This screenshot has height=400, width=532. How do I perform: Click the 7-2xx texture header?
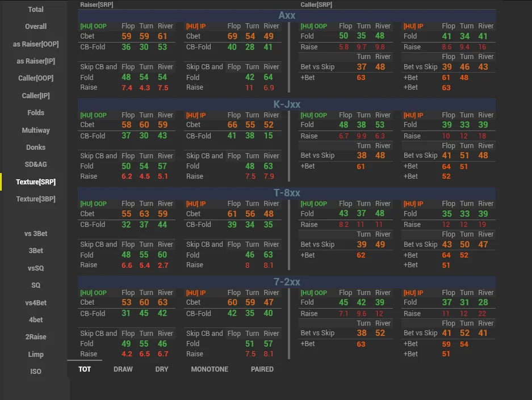pos(287,281)
